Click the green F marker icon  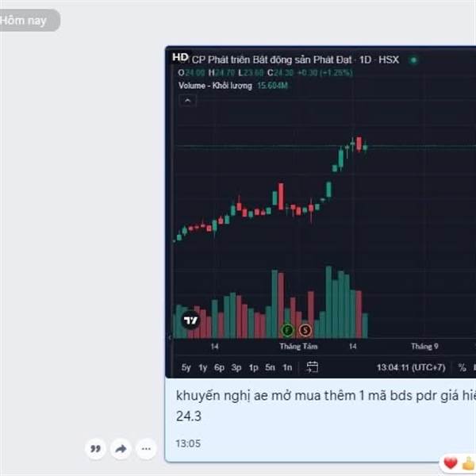287,330
